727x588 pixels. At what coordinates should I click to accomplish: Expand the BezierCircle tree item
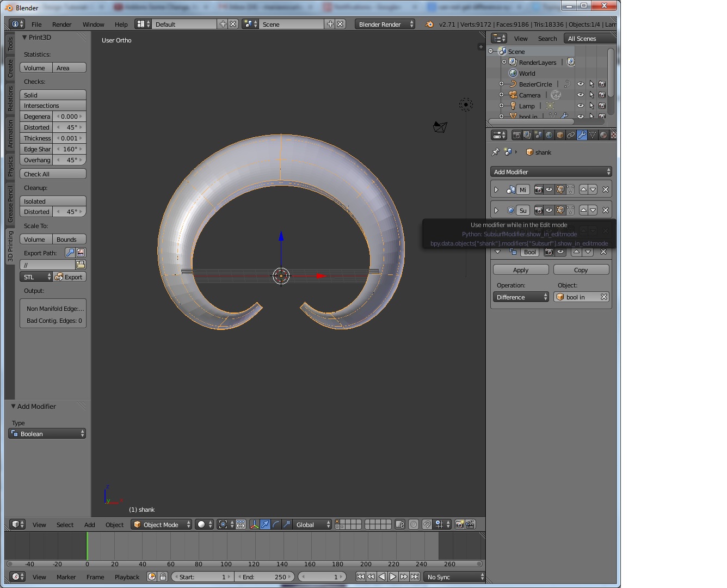click(501, 84)
